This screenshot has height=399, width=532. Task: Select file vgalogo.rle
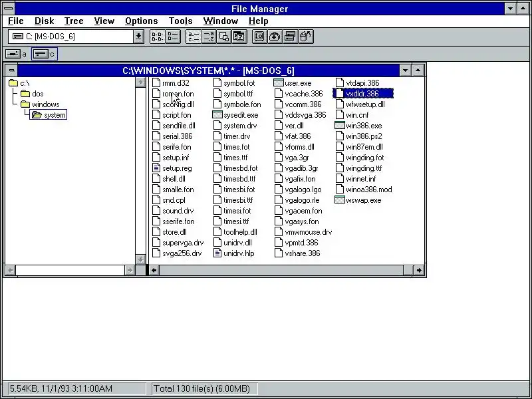(x=302, y=200)
